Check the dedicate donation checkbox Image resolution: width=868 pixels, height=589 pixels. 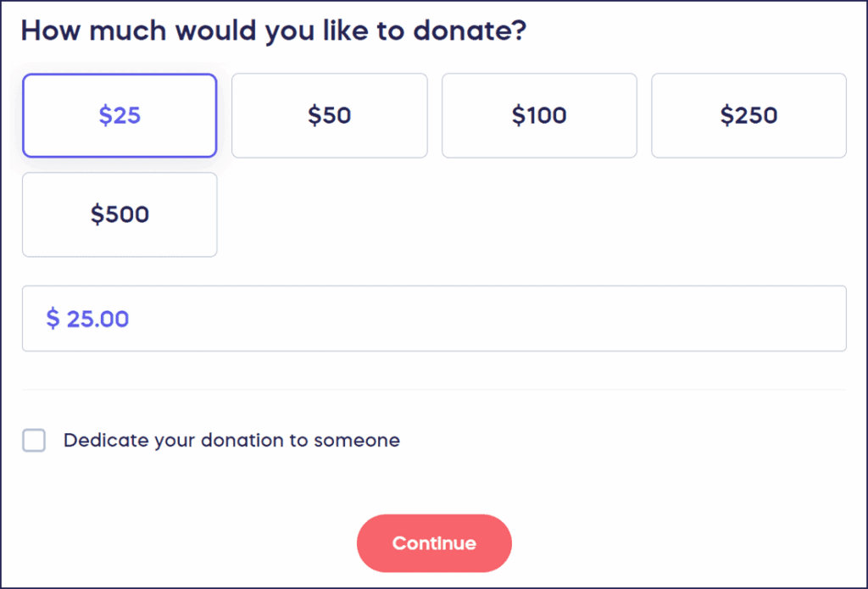(34, 441)
